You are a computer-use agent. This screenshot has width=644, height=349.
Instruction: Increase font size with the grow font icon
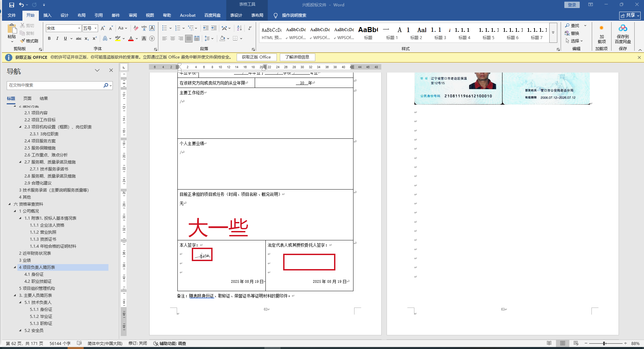click(x=103, y=28)
